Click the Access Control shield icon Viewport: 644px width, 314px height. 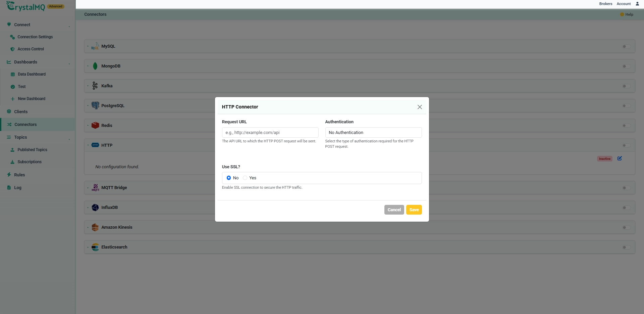click(12, 49)
